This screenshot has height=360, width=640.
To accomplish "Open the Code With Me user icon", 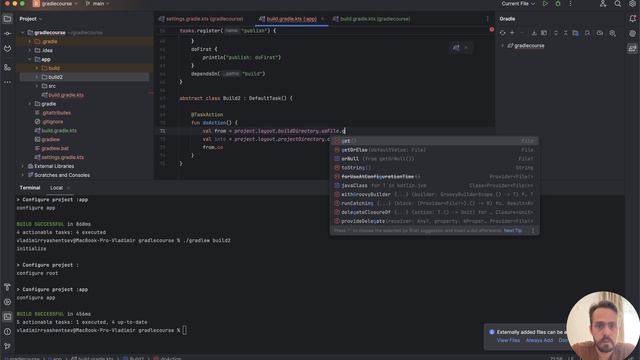I will point(603,4).
